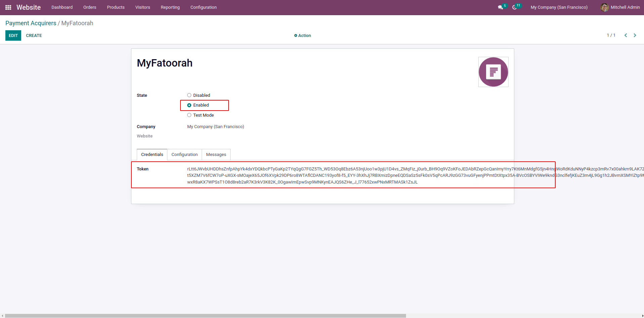
Task: Select the Enabled state radio button
Action: pyautogui.click(x=189, y=105)
